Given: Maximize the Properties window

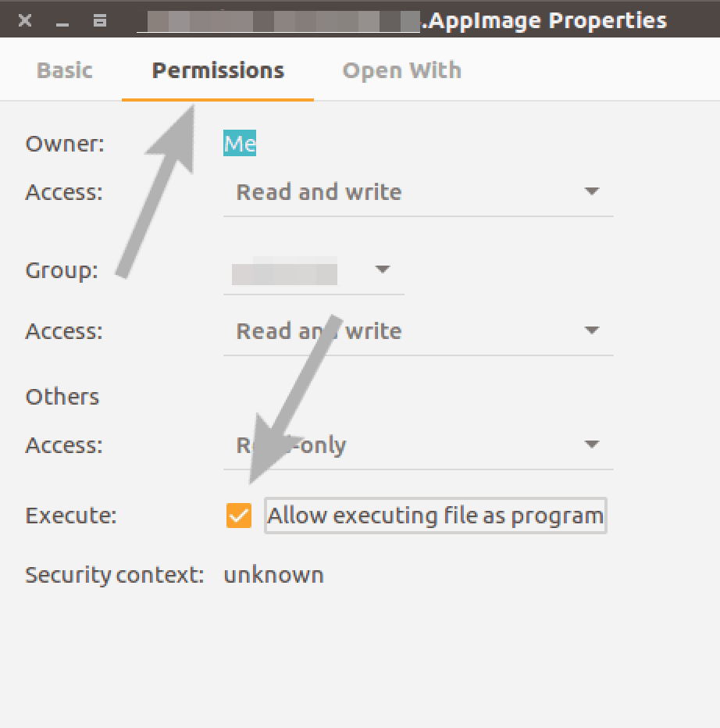Looking at the screenshot, I should (100, 20).
